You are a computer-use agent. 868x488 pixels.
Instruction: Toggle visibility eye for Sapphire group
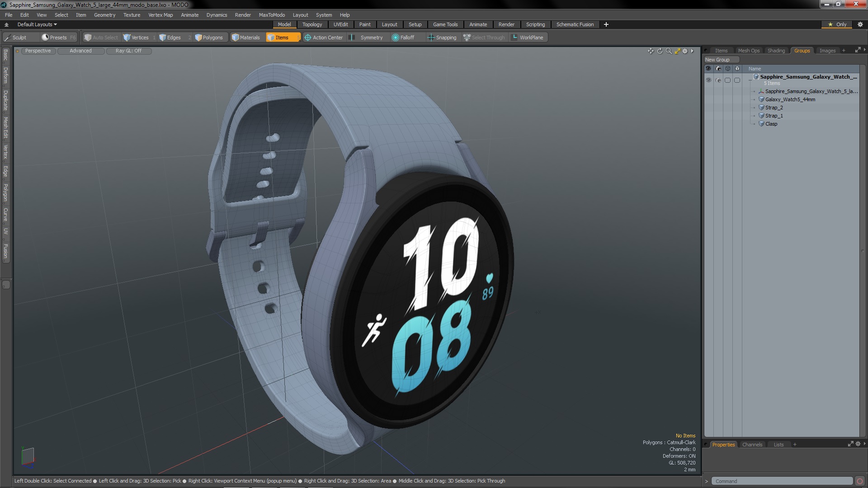tap(708, 80)
